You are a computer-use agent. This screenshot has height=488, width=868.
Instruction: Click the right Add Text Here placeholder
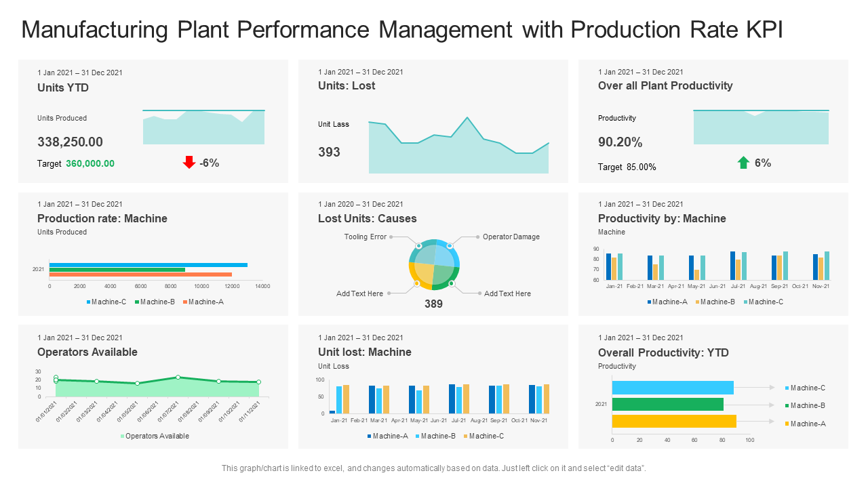coord(507,293)
